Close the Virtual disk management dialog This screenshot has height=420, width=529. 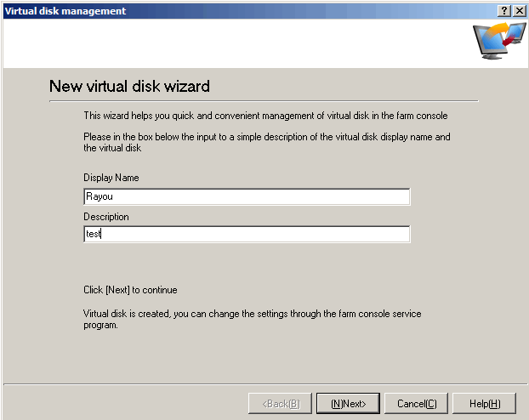(519, 10)
